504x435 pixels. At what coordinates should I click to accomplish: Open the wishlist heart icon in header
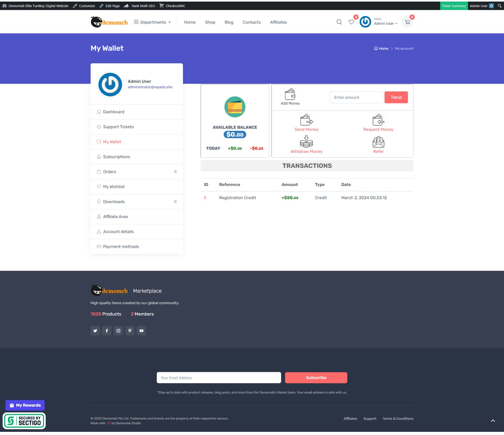pos(351,22)
